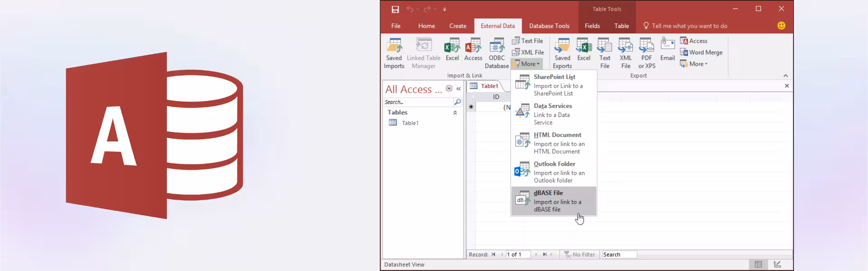
Task: Open the File tab
Action: click(x=396, y=26)
